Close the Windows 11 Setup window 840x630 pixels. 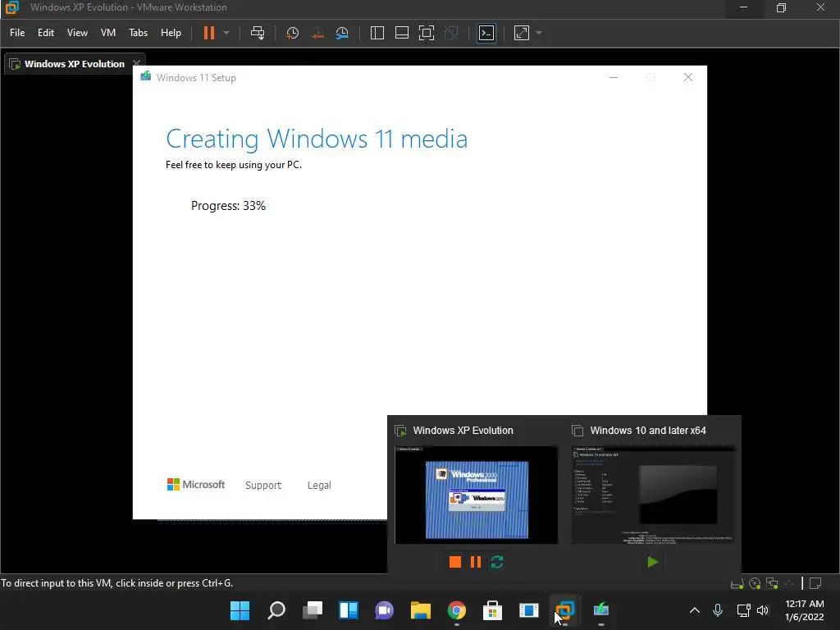point(688,78)
